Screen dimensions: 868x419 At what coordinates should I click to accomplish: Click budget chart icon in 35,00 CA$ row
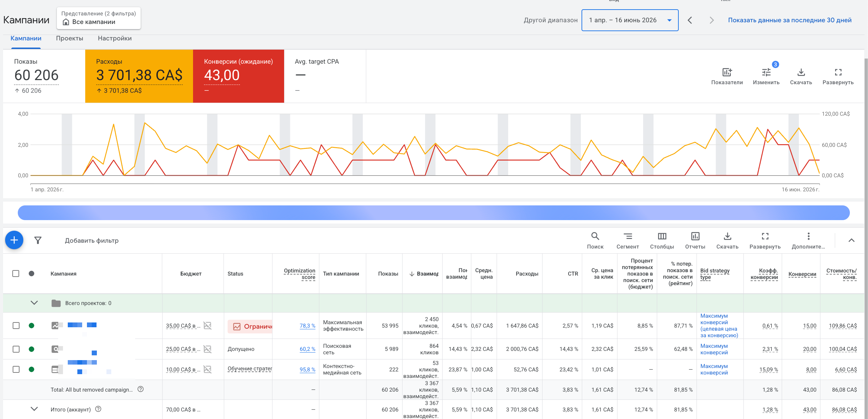[207, 326]
